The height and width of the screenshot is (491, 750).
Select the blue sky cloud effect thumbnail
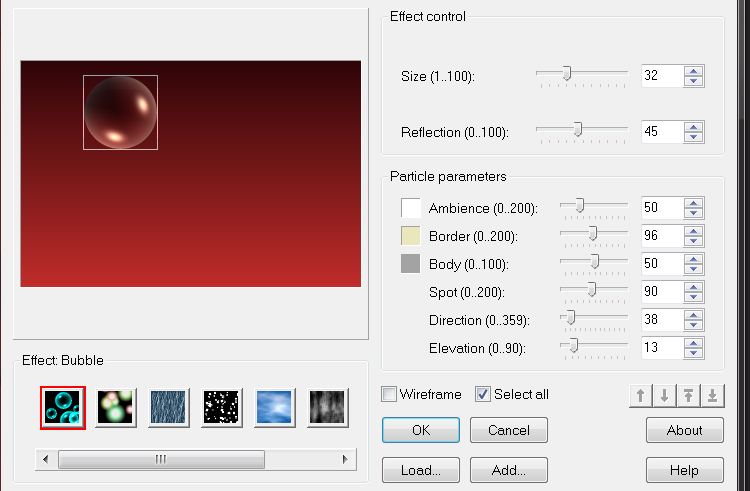tap(274, 408)
